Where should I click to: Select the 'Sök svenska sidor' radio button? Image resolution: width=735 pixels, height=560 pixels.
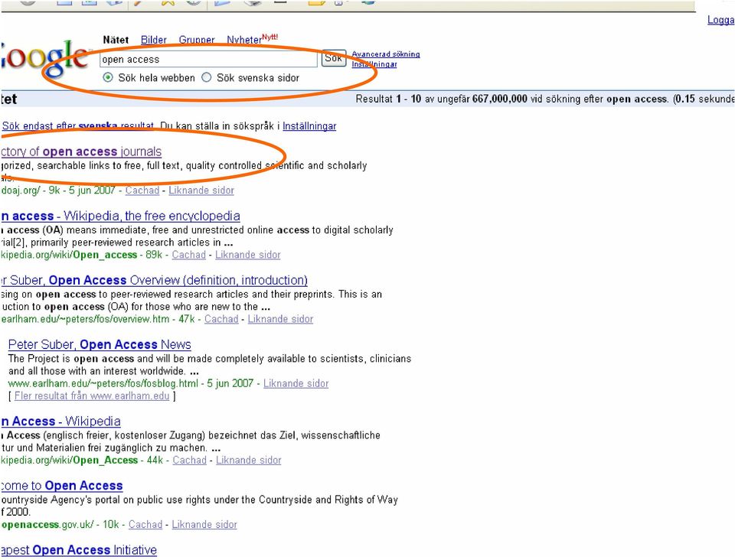206,77
